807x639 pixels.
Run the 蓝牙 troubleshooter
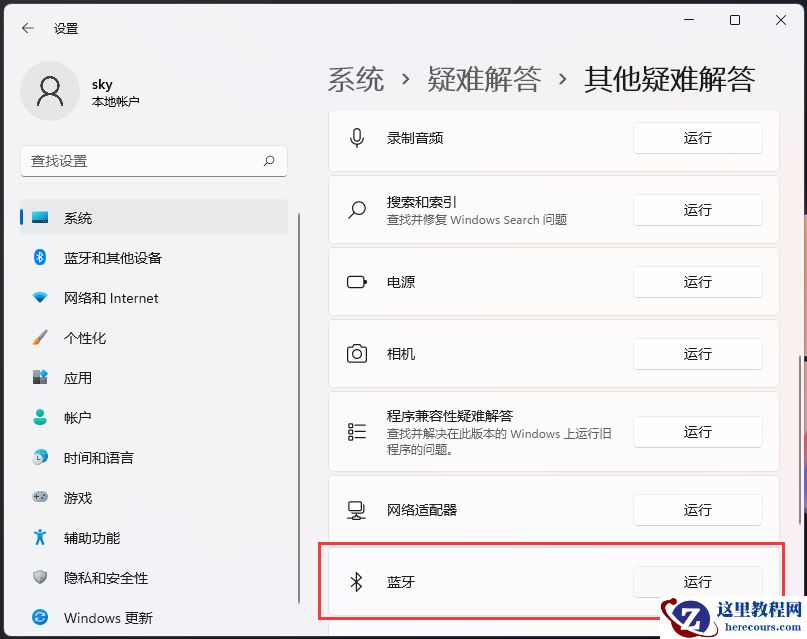click(x=697, y=582)
